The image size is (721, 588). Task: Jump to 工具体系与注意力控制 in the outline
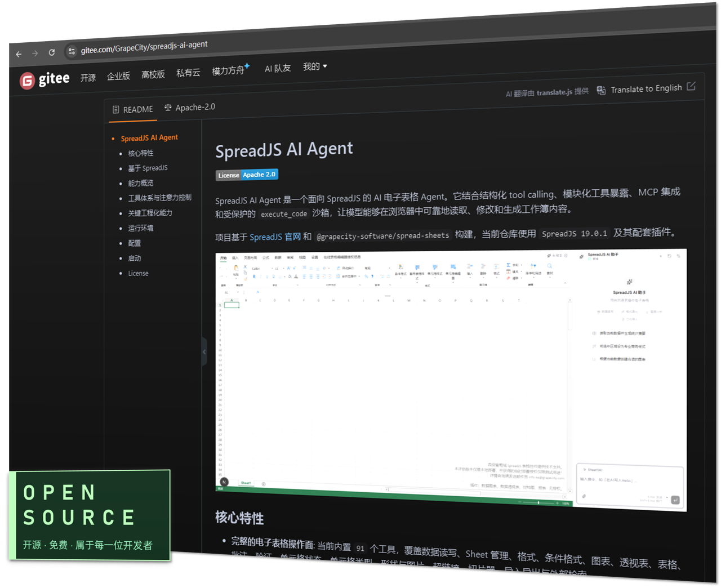point(159,198)
